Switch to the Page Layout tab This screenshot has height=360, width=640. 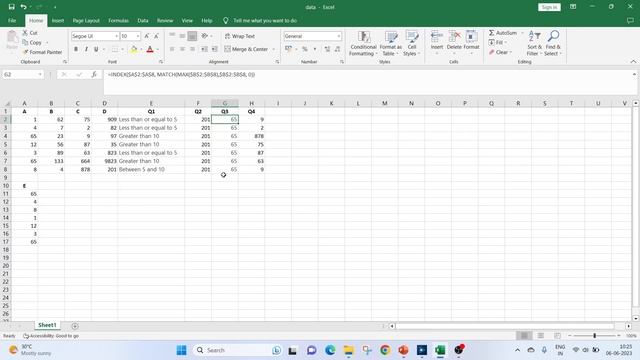click(x=86, y=20)
